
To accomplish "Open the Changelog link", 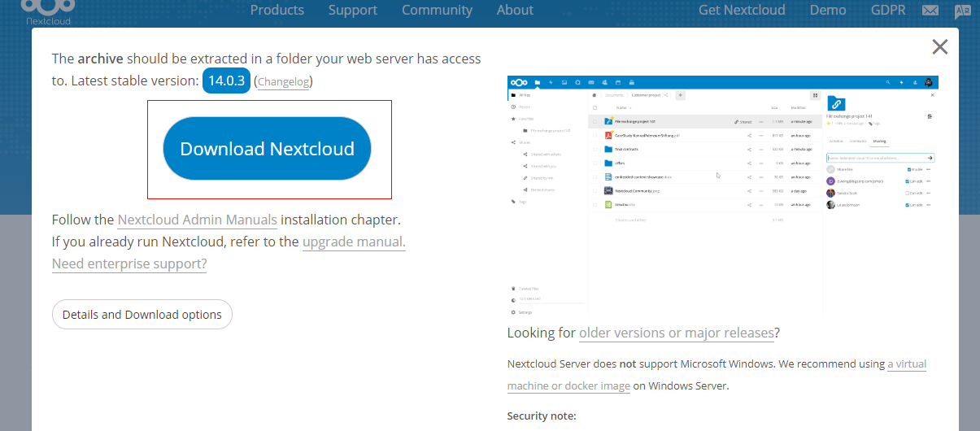I will [283, 82].
